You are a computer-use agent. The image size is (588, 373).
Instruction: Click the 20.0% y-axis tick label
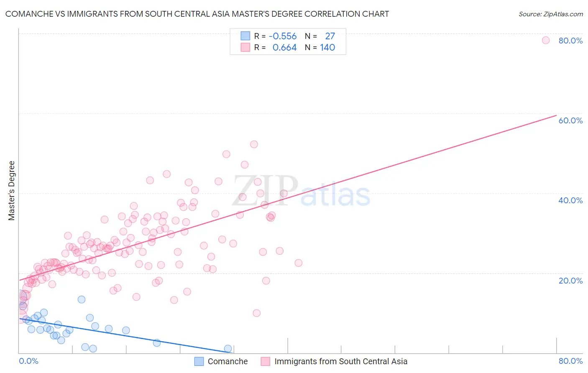tap(570, 281)
